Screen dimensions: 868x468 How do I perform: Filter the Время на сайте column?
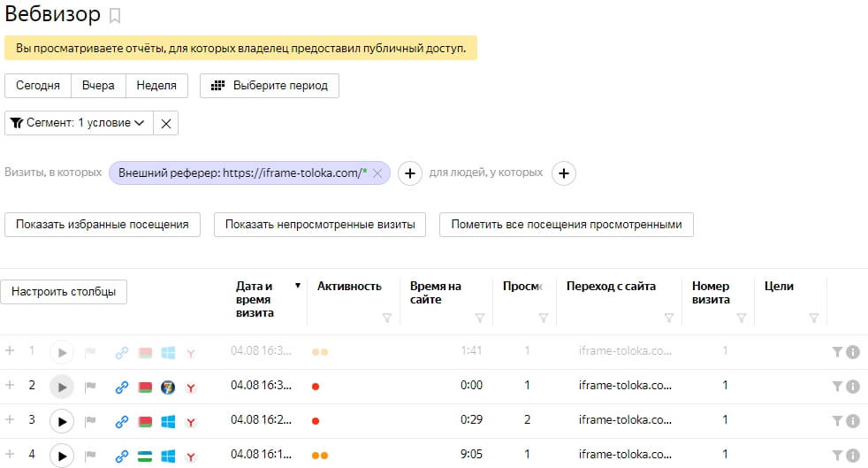click(x=480, y=318)
